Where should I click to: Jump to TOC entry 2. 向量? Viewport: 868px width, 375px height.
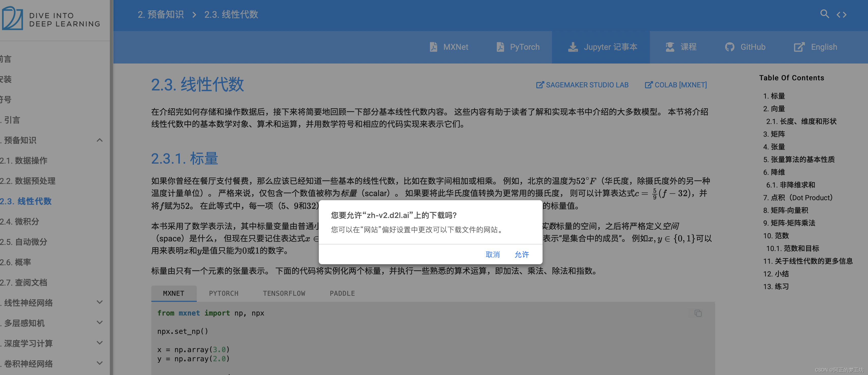coord(774,109)
